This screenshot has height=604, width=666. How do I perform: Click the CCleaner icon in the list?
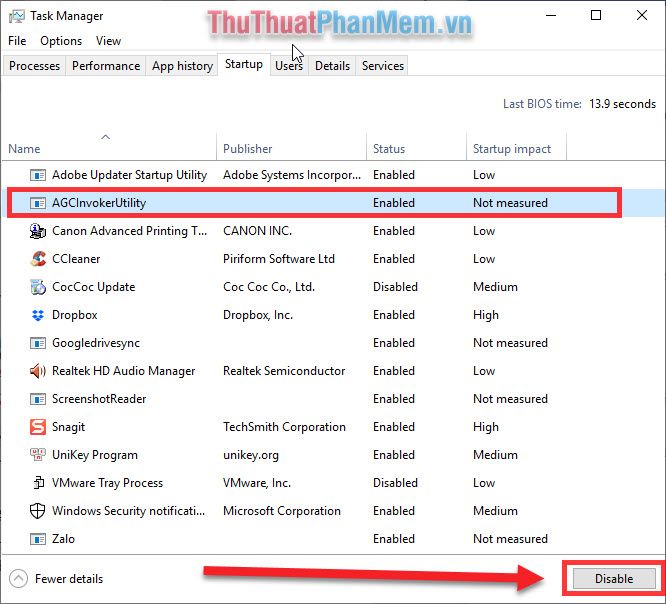(x=38, y=259)
